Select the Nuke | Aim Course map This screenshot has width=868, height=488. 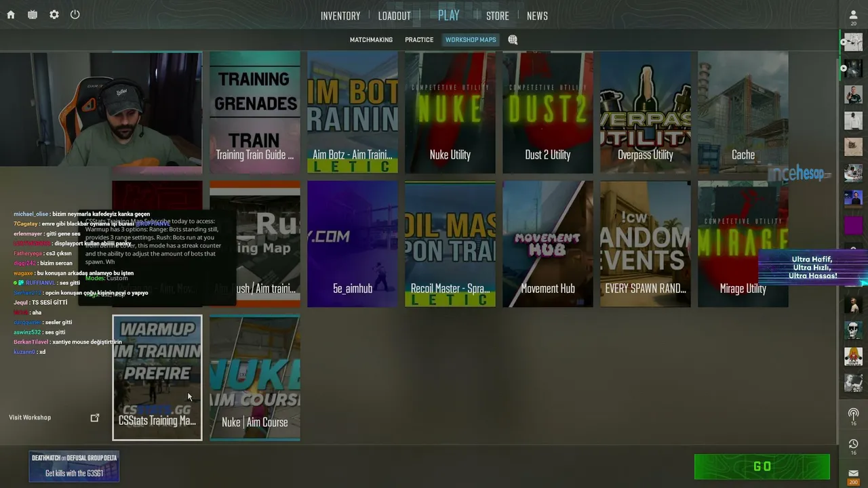tap(255, 378)
